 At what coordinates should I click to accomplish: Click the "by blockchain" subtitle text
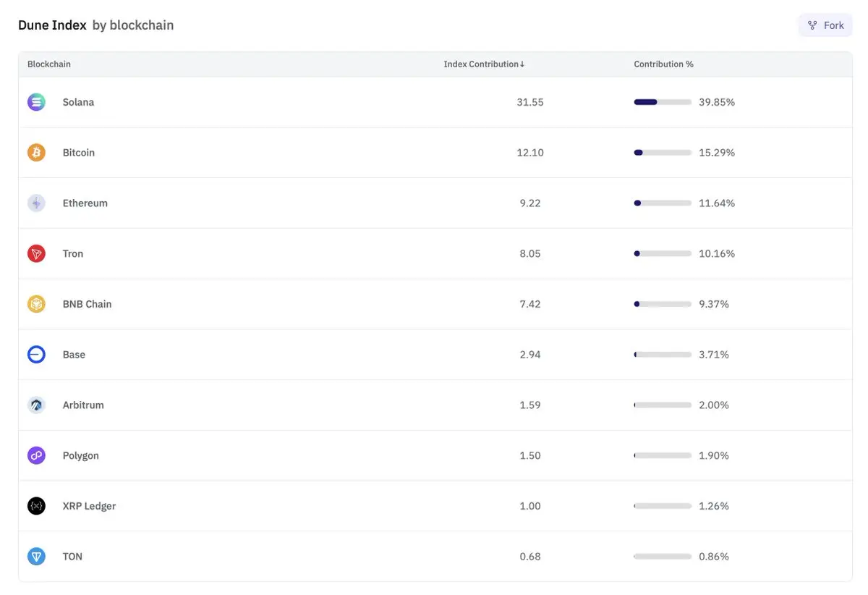(133, 25)
